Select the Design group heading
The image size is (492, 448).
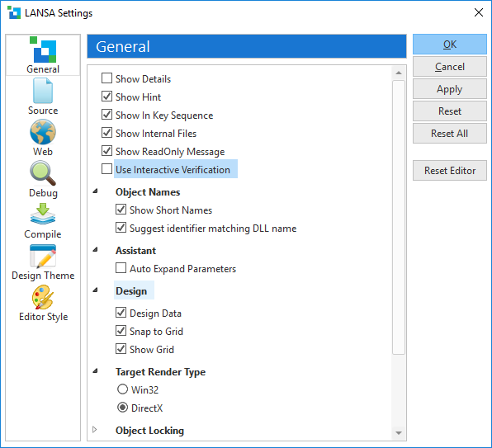coord(131,291)
